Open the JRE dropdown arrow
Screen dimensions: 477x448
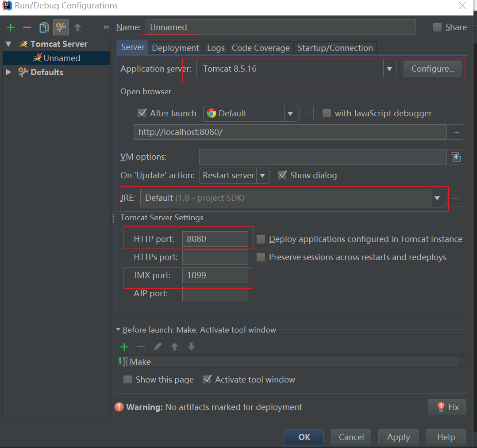(437, 198)
